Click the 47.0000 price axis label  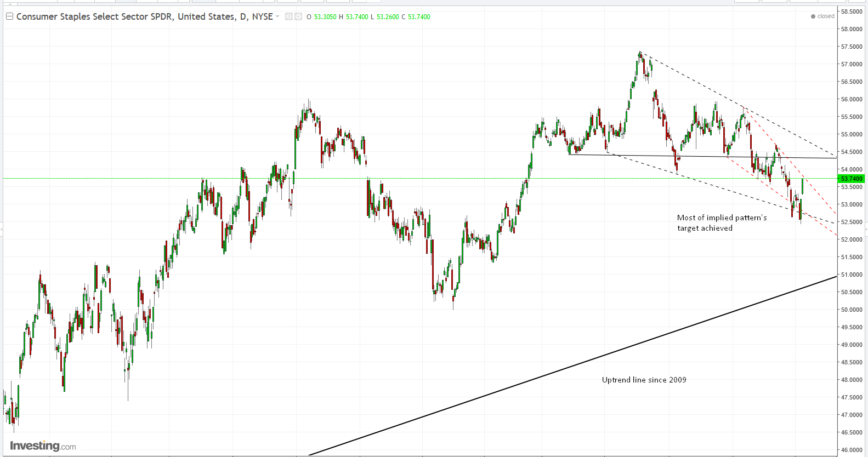coord(852,415)
